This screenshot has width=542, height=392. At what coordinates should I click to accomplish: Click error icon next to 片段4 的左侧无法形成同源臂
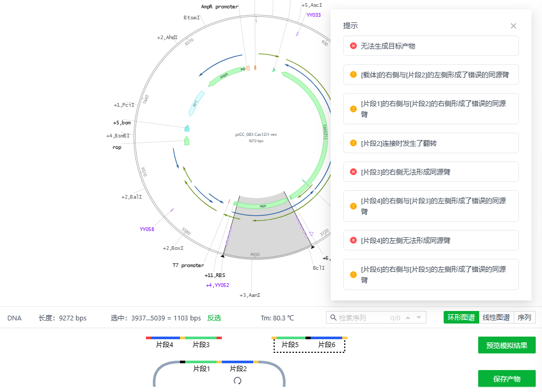(x=354, y=240)
